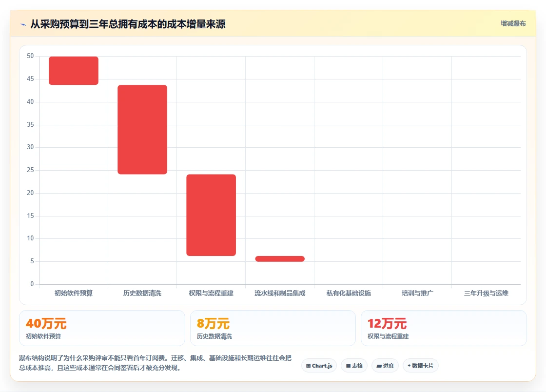Click the 权限与流程重建 axis label
Image resolution: width=546 pixels, height=392 pixels.
click(x=211, y=293)
